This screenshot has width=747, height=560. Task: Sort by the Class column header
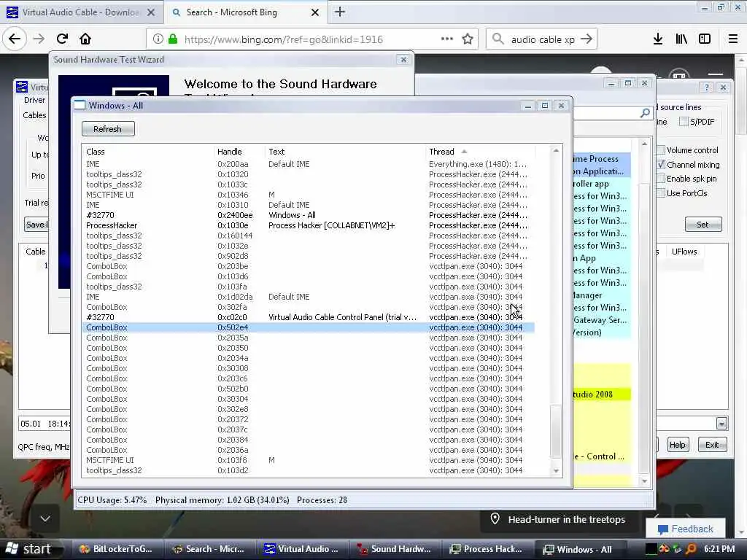pyautogui.click(x=147, y=152)
